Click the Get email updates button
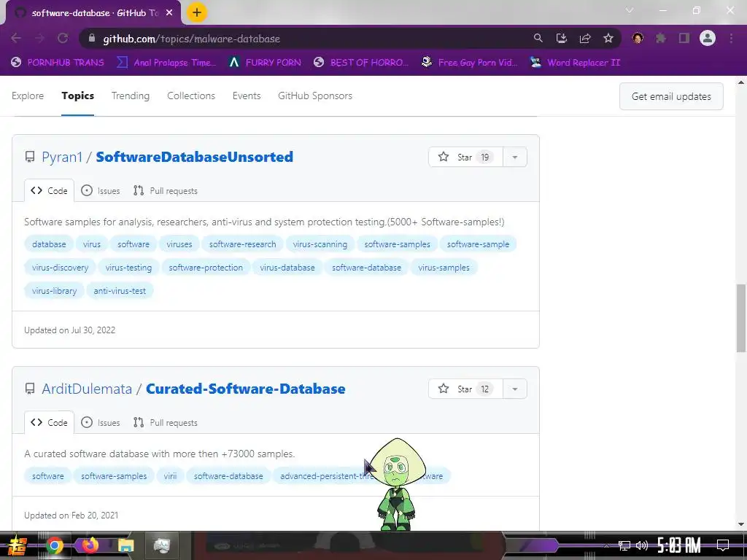 pyautogui.click(x=671, y=96)
